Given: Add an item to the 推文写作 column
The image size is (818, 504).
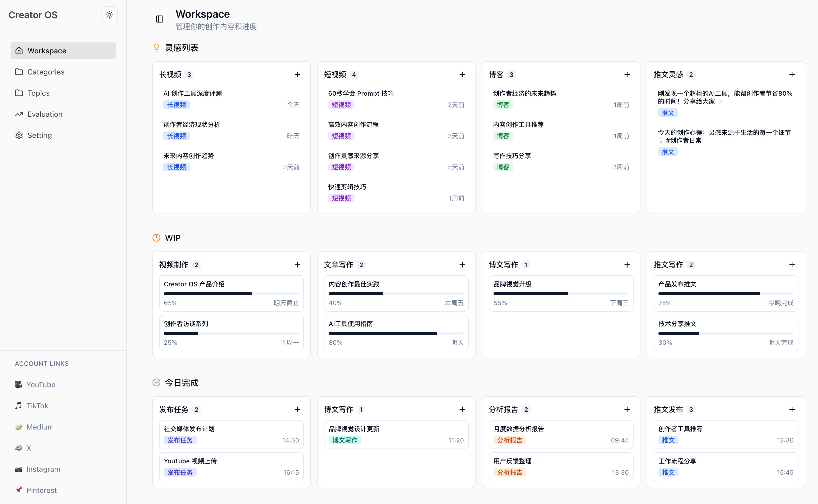Looking at the screenshot, I should pyautogui.click(x=792, y=265).
